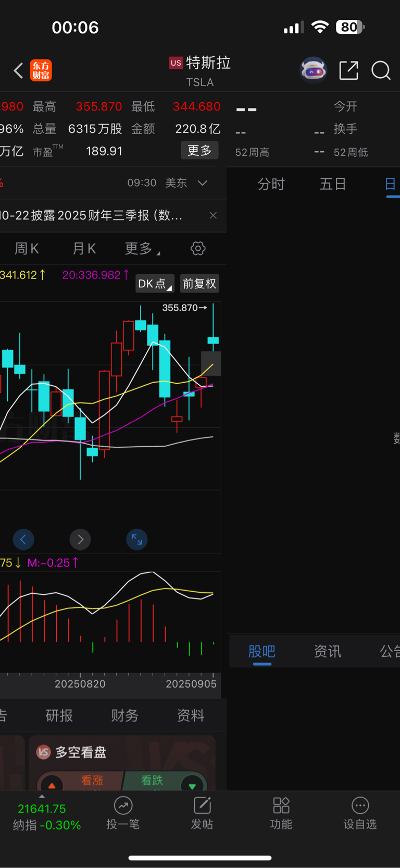Open the DK点 indicator dropdown

(155, 284)
